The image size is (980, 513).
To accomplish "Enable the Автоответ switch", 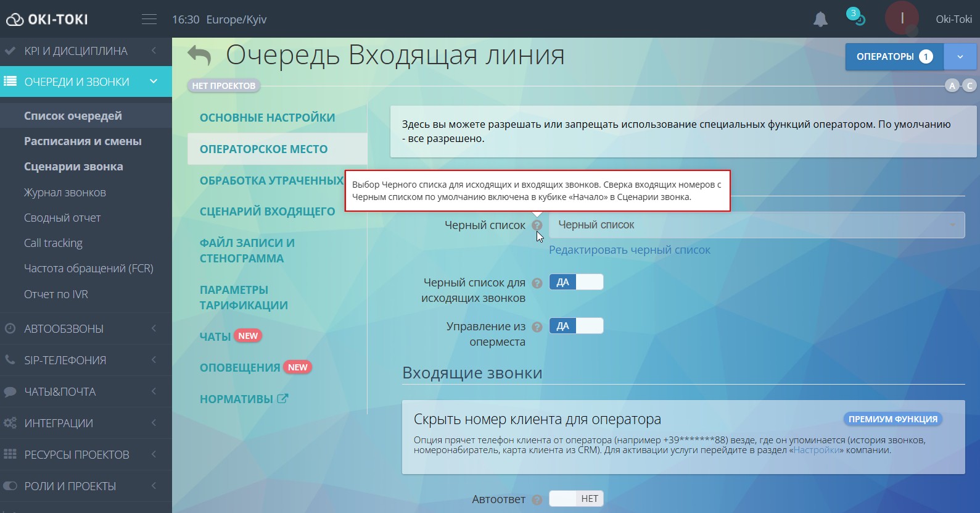I will coord(576,499).
